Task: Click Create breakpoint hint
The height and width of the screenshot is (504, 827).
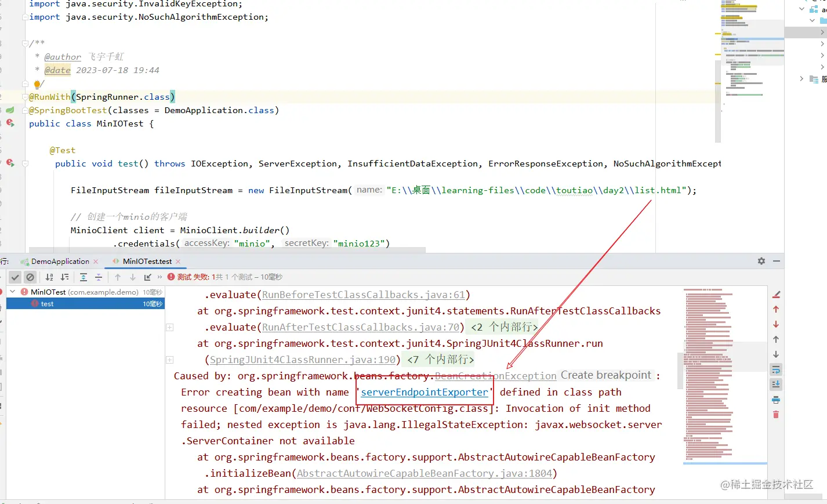Action: (x=606, y=375)
